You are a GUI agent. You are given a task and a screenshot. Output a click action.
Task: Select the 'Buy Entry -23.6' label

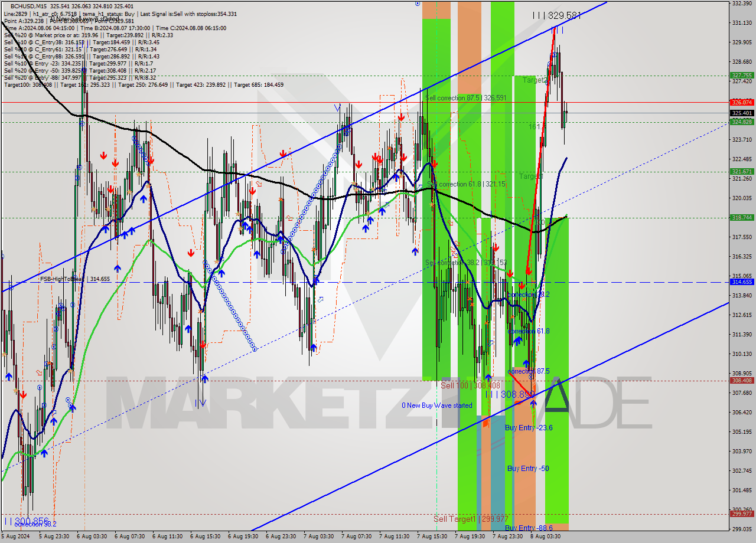tap(529, 427)
